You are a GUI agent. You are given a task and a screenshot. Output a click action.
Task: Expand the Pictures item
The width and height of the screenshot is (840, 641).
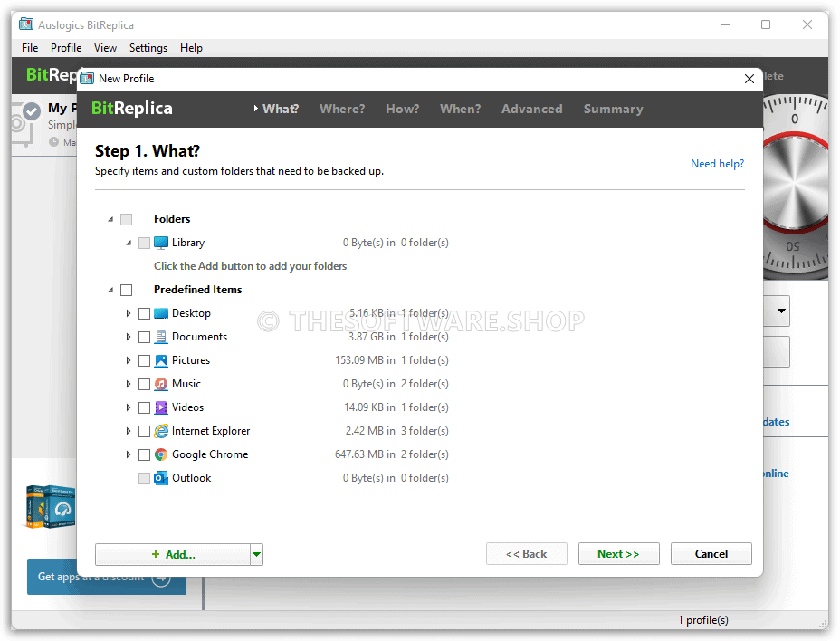coord(129,360)
